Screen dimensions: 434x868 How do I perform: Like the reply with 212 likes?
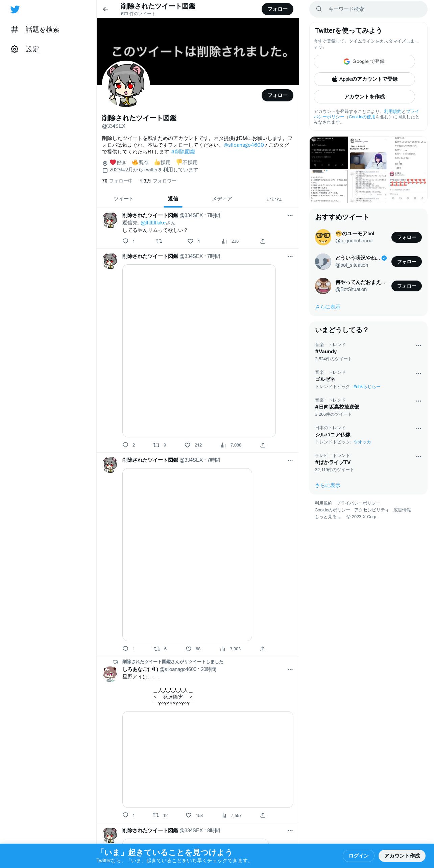(188, 445)
